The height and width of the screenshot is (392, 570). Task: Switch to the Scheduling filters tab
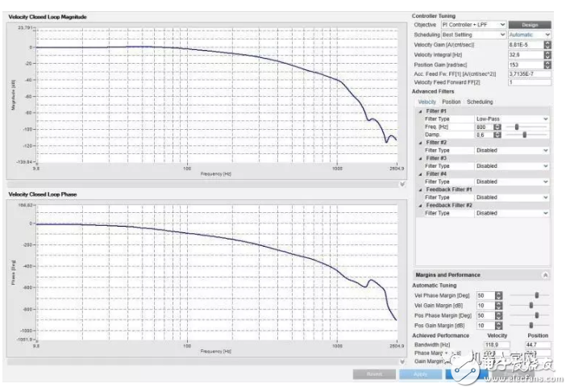[480, 102]
